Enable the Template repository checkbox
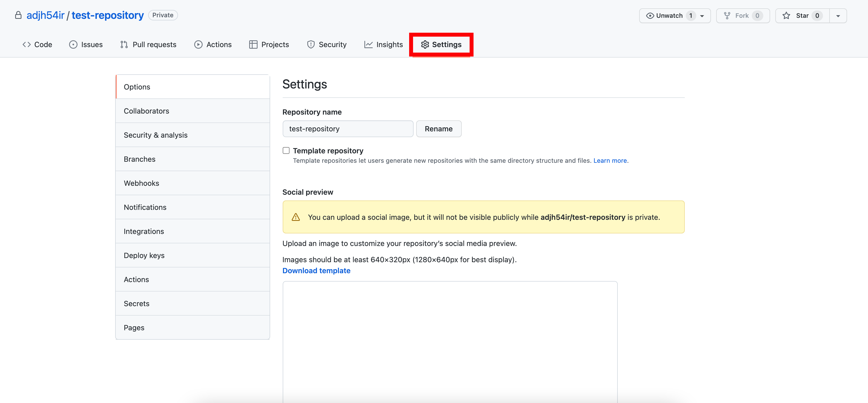The image size is (868, 403). [286, 151]
